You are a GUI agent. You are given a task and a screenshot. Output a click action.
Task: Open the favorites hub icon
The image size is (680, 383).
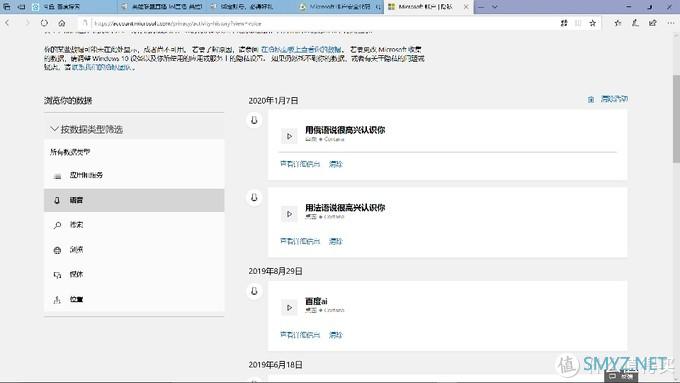618,23
